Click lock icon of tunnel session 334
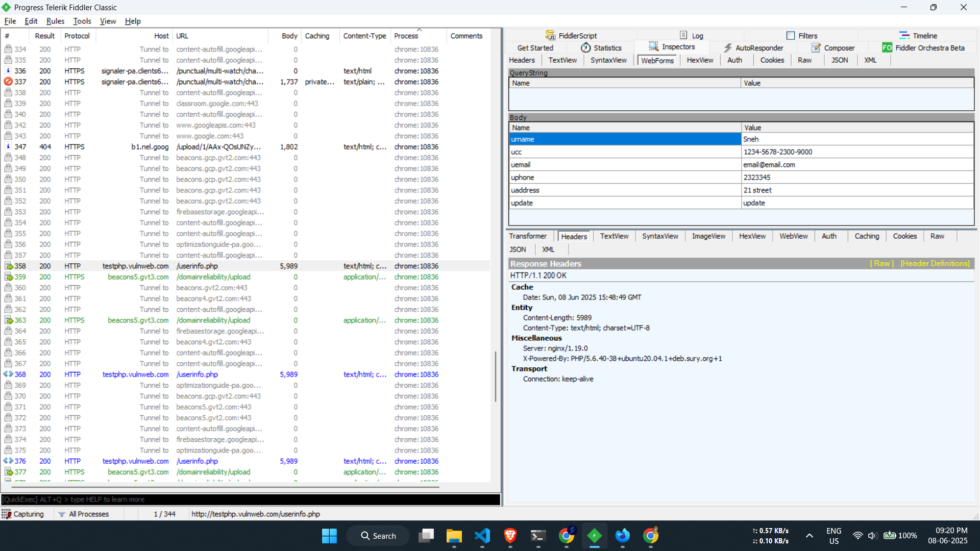Viewport: 980px width, 551px height. coord(8,49)
